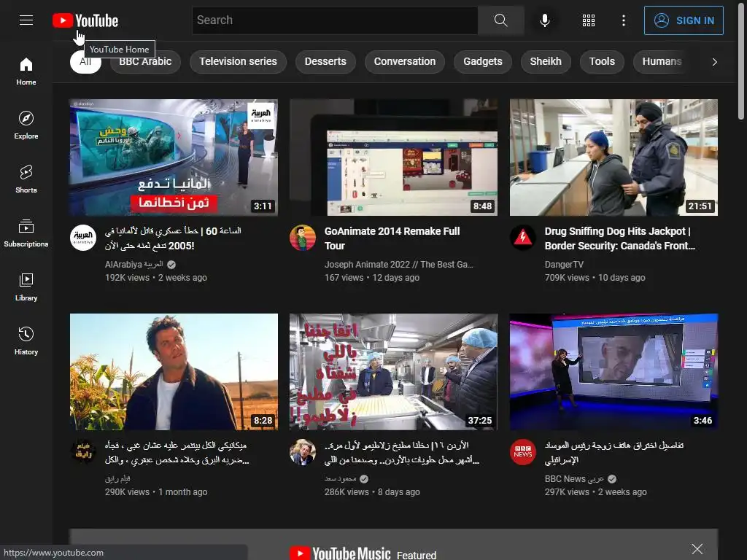Select the All filter chip
This screenshot has height=560, width=747.
pyautogui.click(x=85, y=61)
